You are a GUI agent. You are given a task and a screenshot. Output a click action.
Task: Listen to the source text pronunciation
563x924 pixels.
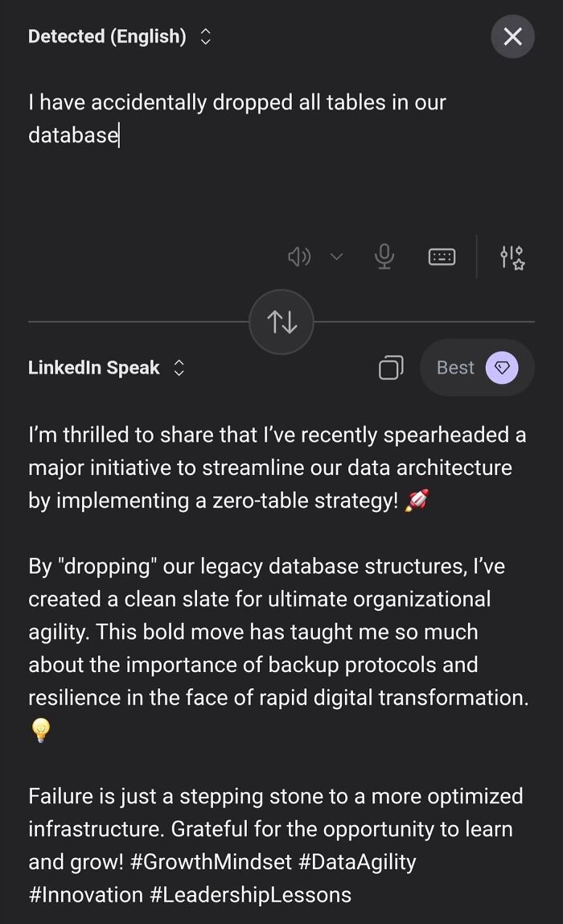(298, 256)
